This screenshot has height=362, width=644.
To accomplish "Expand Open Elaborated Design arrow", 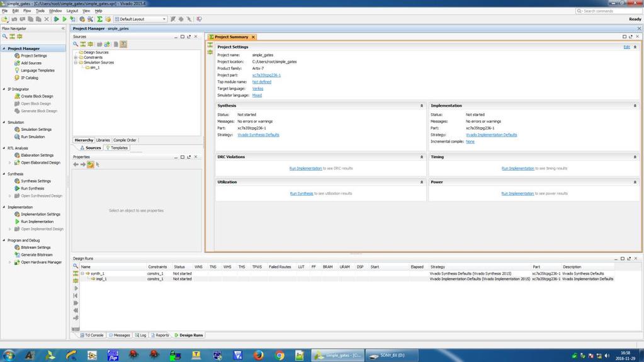I will [x=10, y=162].
